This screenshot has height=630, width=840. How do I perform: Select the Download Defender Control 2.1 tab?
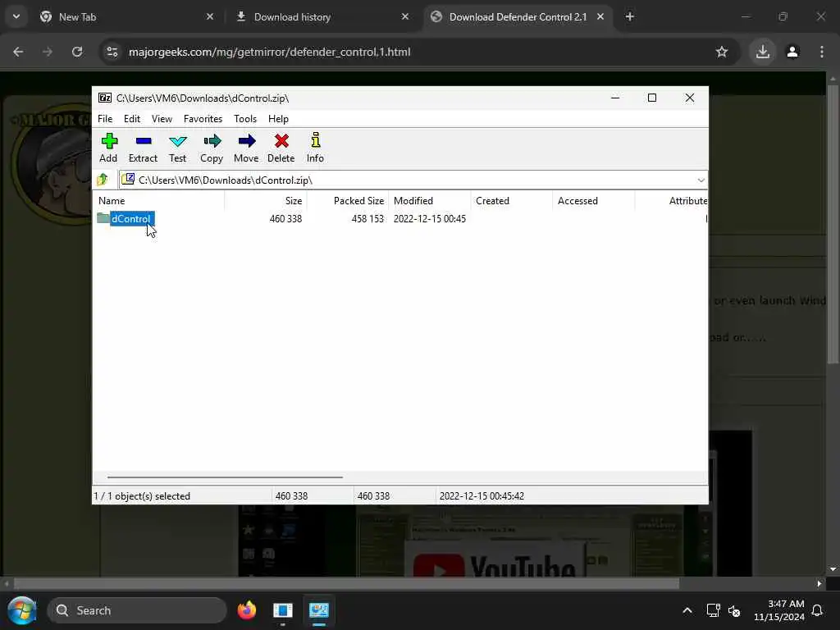coord(518,17)
